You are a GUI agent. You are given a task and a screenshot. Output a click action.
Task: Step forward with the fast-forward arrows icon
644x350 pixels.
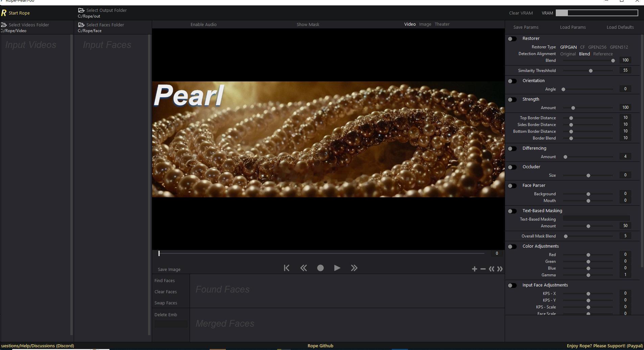354,268
